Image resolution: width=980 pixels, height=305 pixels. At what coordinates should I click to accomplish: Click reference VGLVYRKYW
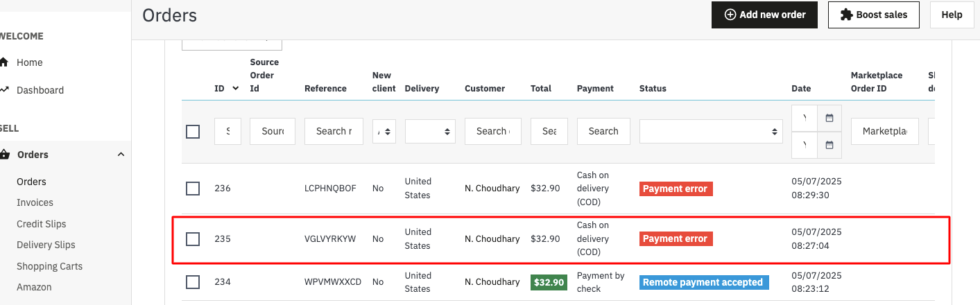(330, 238)
